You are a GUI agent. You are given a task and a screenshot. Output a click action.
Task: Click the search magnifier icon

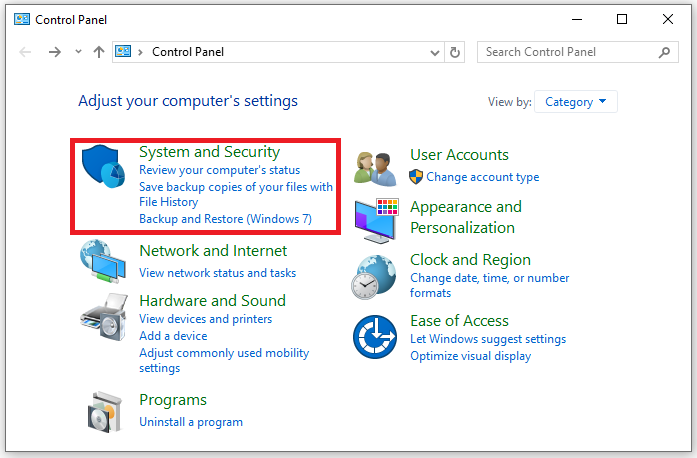tap(664, 52)
